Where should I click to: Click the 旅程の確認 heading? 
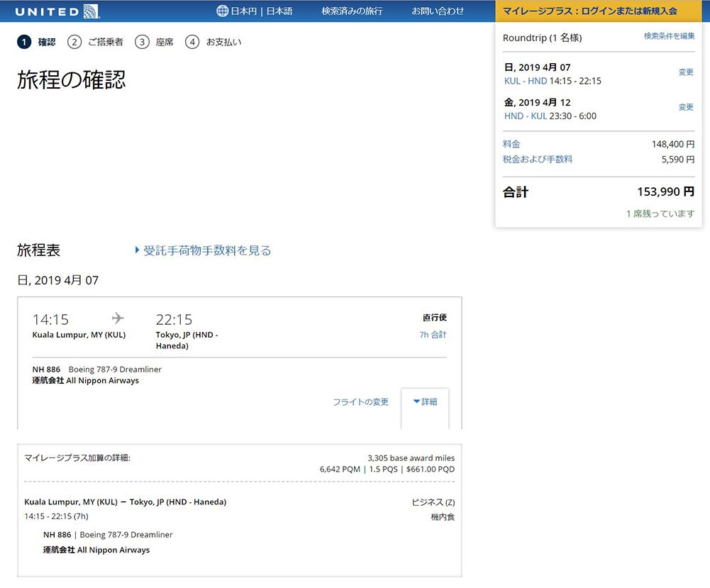coord(71,79)
